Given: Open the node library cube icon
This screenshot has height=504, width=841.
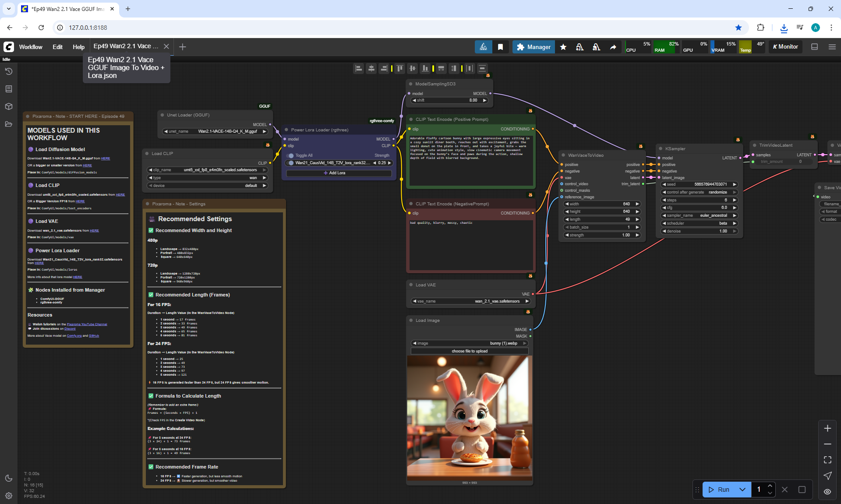Looking at the screenshot, I should 9,106.
